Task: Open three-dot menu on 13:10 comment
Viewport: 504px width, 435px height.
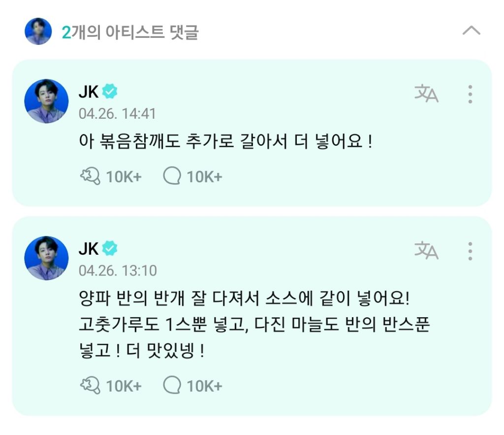Action: coord(471,251)
